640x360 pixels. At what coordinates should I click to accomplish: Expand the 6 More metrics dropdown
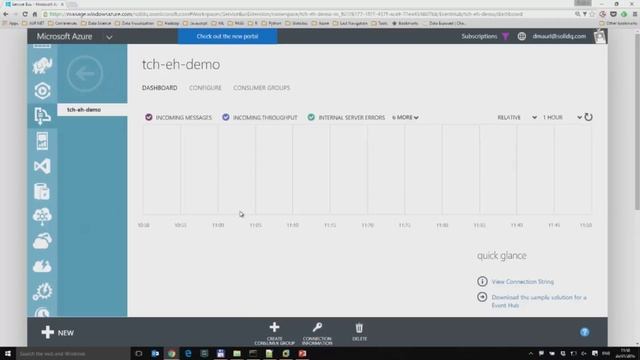[405, 118]
